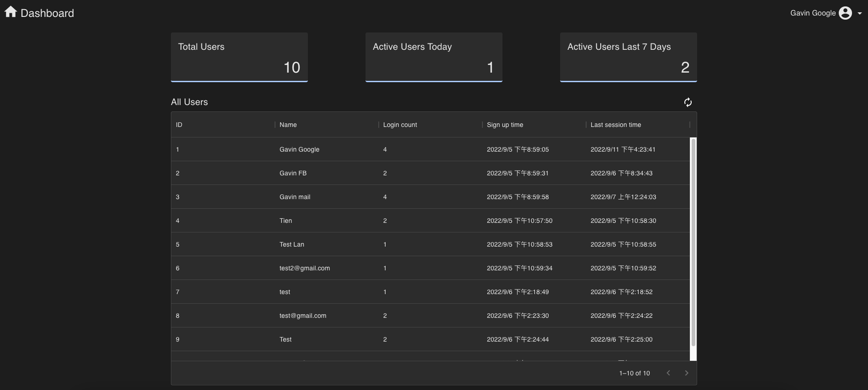Click the home icon next to Dashboard
Image resolution: width=868 pixels, height=390 pixels.
(11, 12)
